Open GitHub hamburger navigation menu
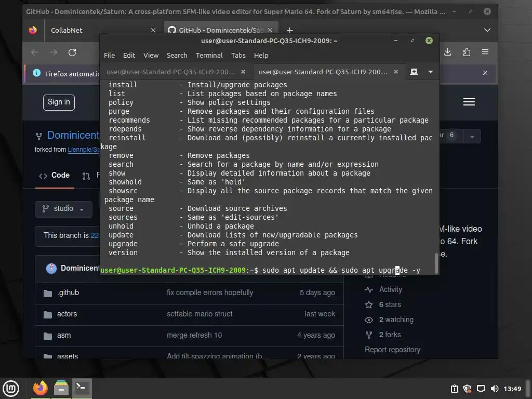This screenshot has height=399, width=532. pyautogui.click(x=469, y=102)
